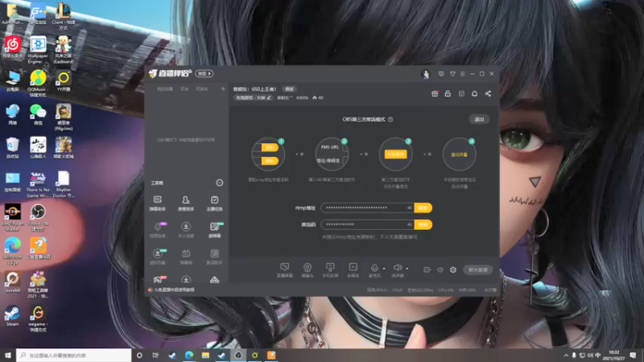Add a new scene with the plus button
This screenshot has width=644, height=362.
coord(223,88)
